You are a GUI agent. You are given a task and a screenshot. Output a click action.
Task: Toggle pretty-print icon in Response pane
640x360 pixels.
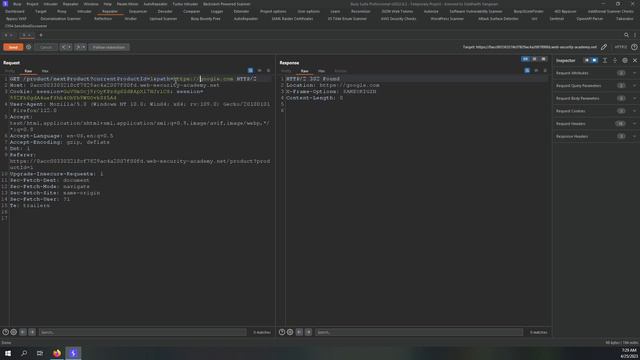[x=527, y=71]
